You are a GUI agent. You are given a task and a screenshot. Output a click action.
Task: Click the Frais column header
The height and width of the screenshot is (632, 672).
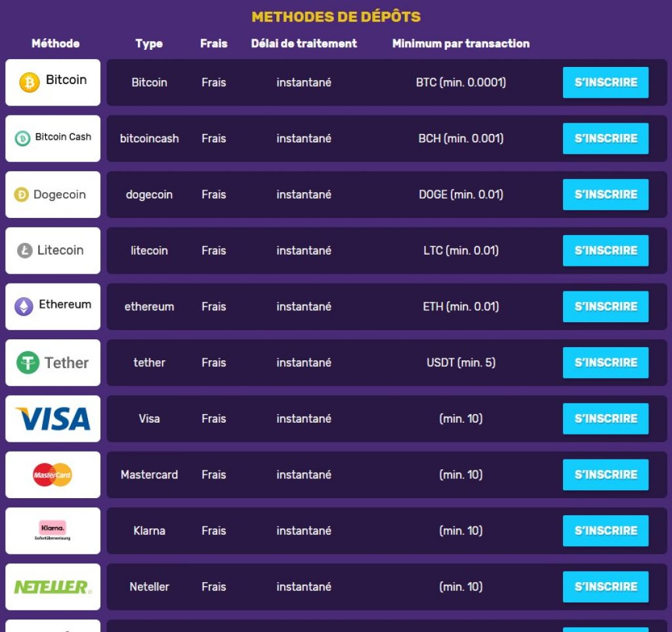pos(213,44)
